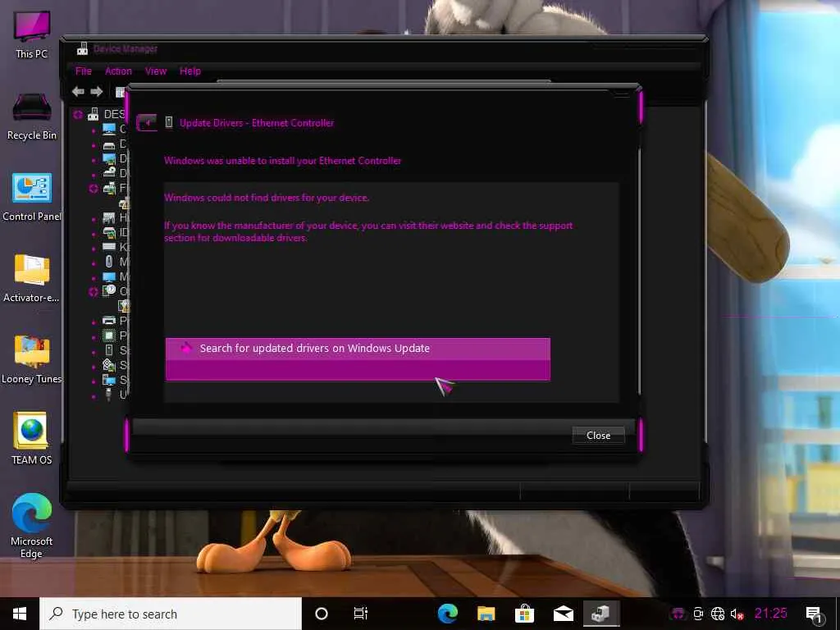840x630 pixels.
Task: Open the Windows Start menu
Action: tap(20, 614)
